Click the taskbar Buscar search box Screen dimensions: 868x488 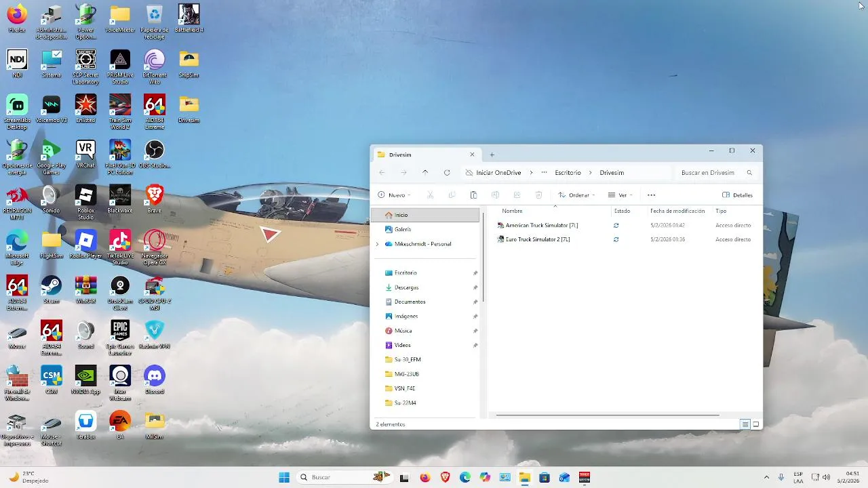point(344,477)
